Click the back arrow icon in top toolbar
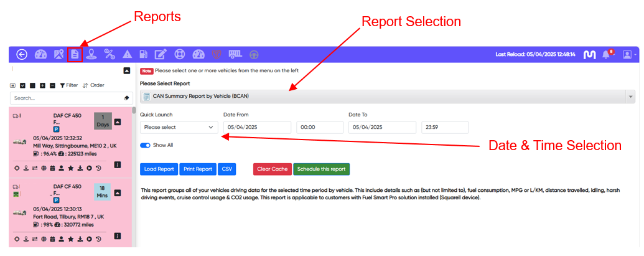This screenshot has width=644, height=256. pos(22,55)
